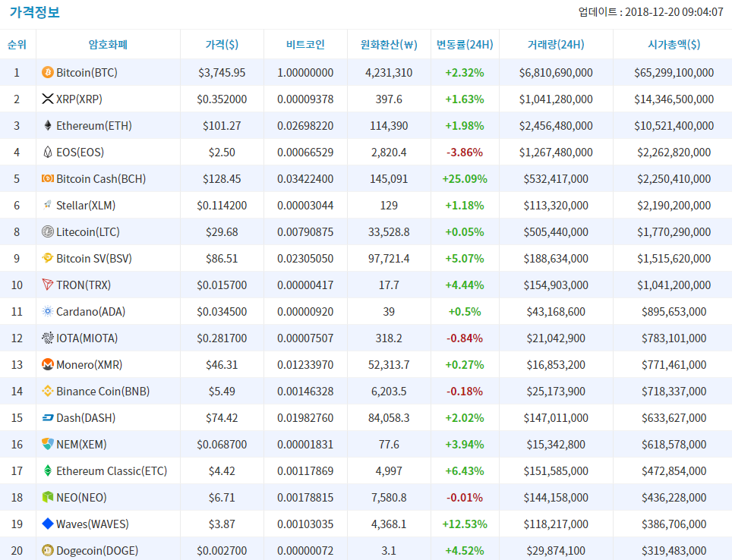This screenshot has width=732, height=560.
Task: Click the Monero (XMR) icon
Action: (48, 364)
